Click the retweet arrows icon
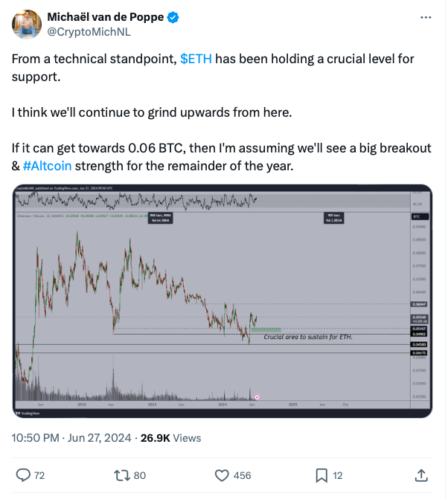Viewport: 448px width, 499px height. 122,475
